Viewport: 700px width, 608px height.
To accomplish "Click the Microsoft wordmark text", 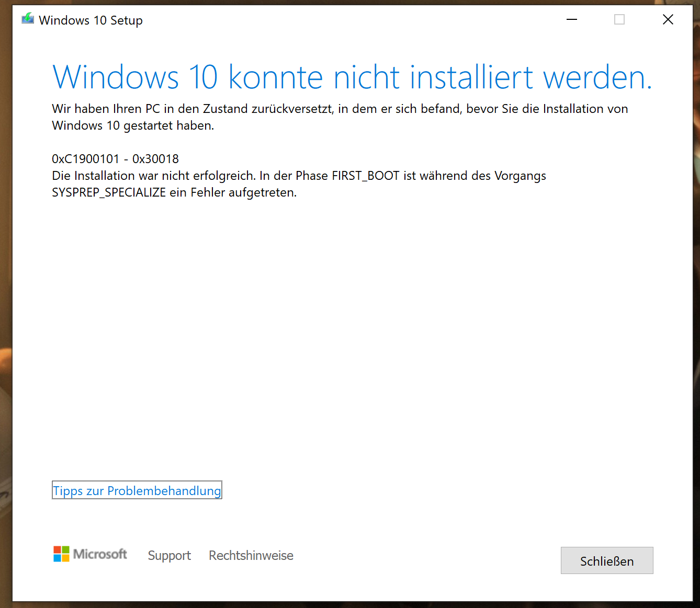I will coord(100,554).
